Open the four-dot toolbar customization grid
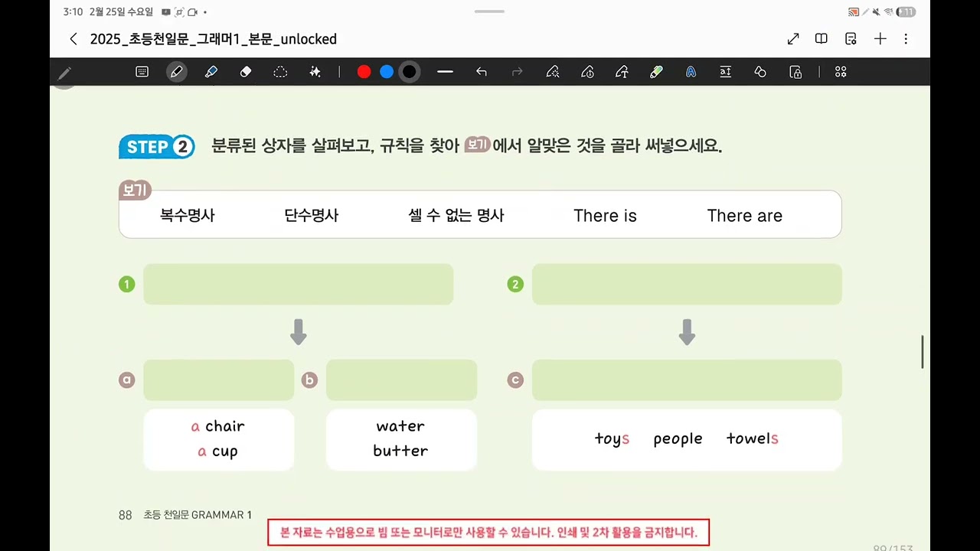980x551 pixels. 841,72
